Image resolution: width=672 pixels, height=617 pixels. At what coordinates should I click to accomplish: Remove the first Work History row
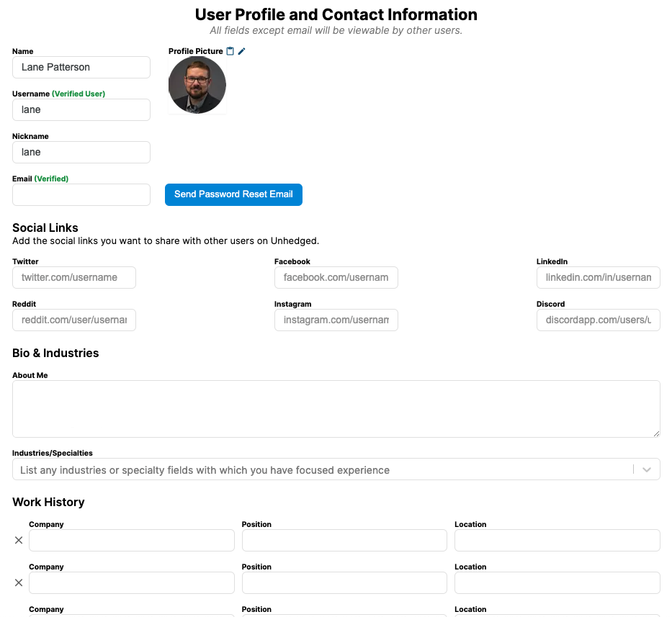click(x=19, y=540)
